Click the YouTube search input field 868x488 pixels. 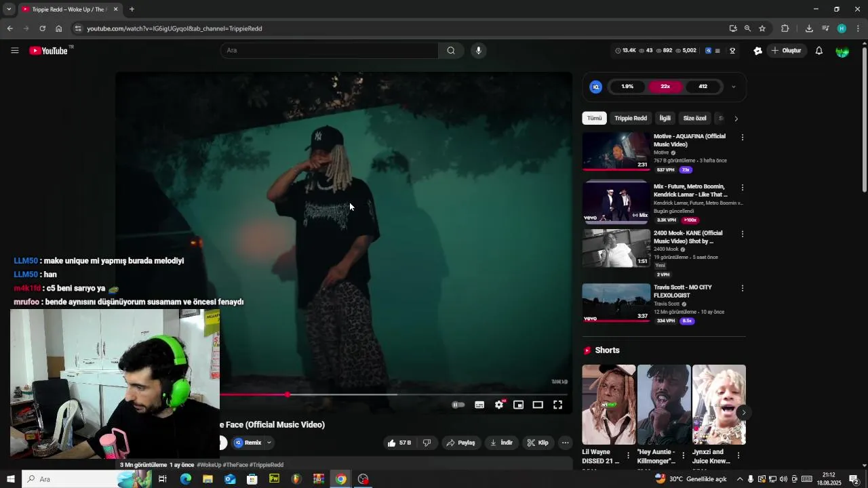click(330, 50)
